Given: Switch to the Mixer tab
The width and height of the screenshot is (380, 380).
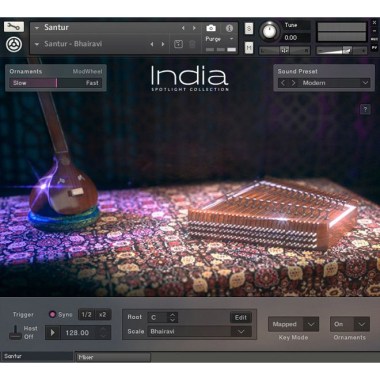Looking at the screenshot, I should pos(113,357).
